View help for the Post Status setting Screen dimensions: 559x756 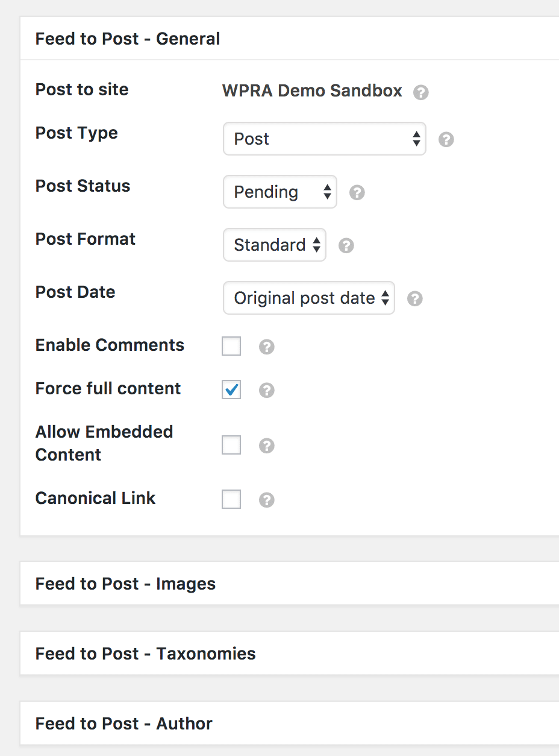(x=357, y=192)
